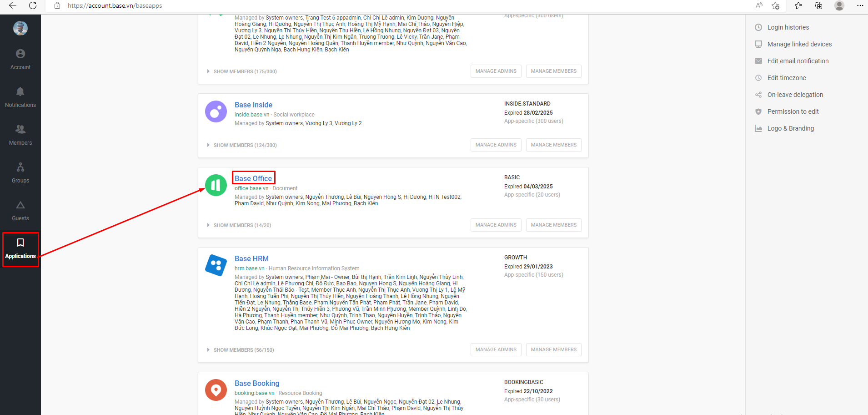Click MANAGE ADMINS for Base Office

click(x=496, y=225)
